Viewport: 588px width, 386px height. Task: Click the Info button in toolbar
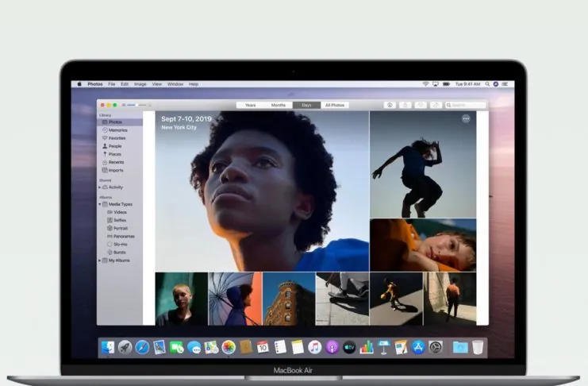pos(390,105)
